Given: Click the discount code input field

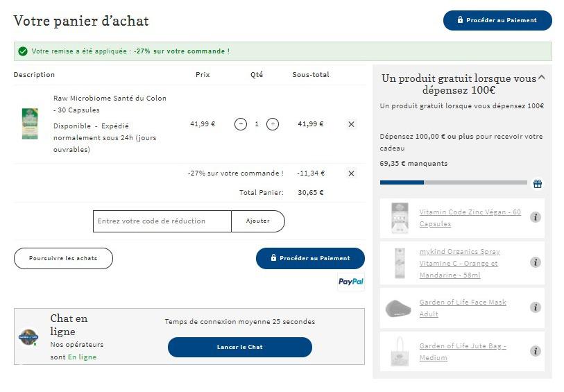Looking at the screenshot, I should [162, 221].
